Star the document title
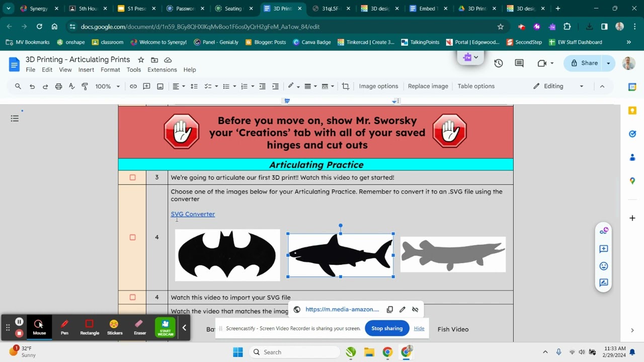Screen dimensions: 644x362 tap(141, 60)
